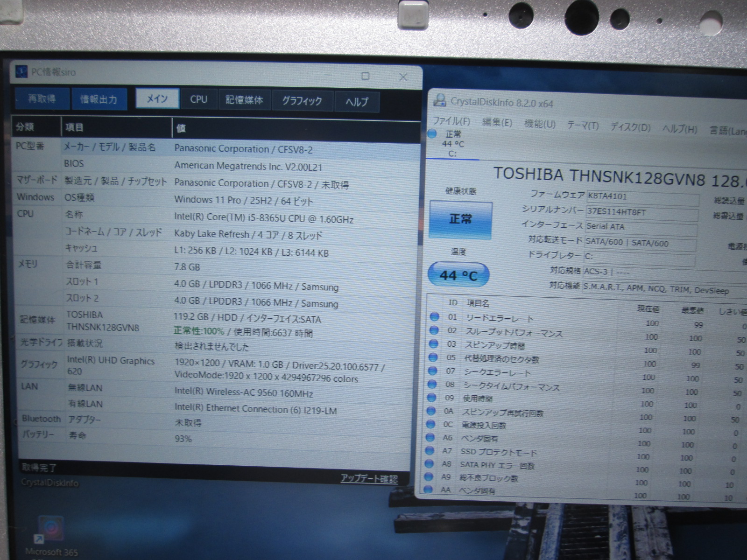
Task: Select the '7.8 GB' total memory value
Action: [x=187, y=267]
